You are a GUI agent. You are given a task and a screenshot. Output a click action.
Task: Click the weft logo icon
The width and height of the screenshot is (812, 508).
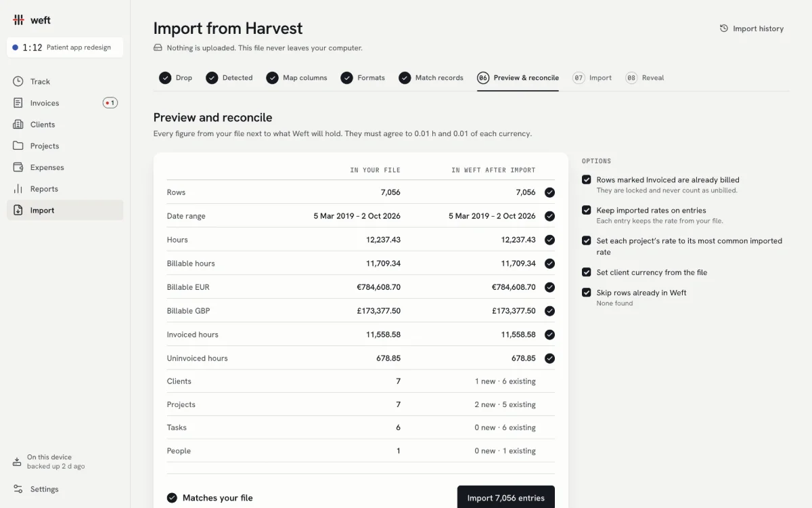click(x=18, y=20)
